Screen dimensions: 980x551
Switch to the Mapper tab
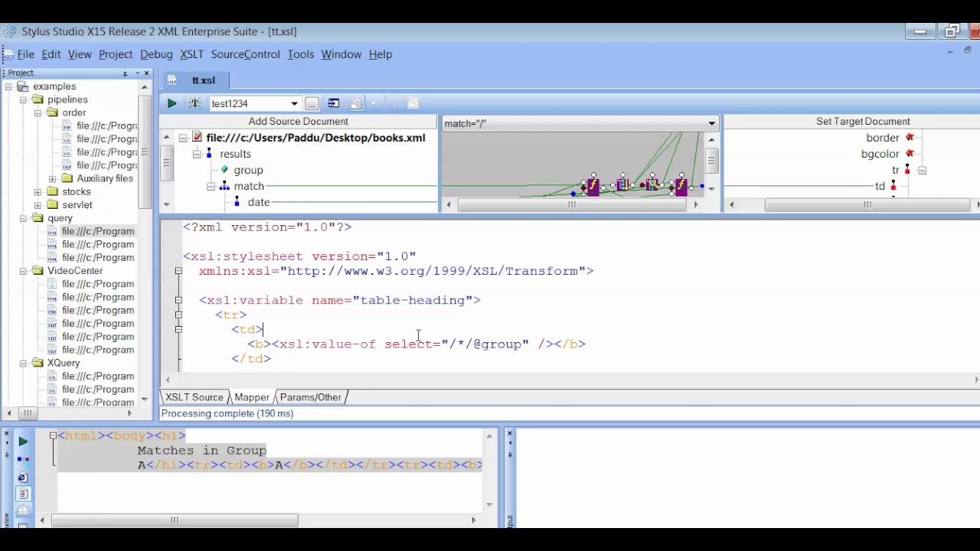tap(252, 397)
